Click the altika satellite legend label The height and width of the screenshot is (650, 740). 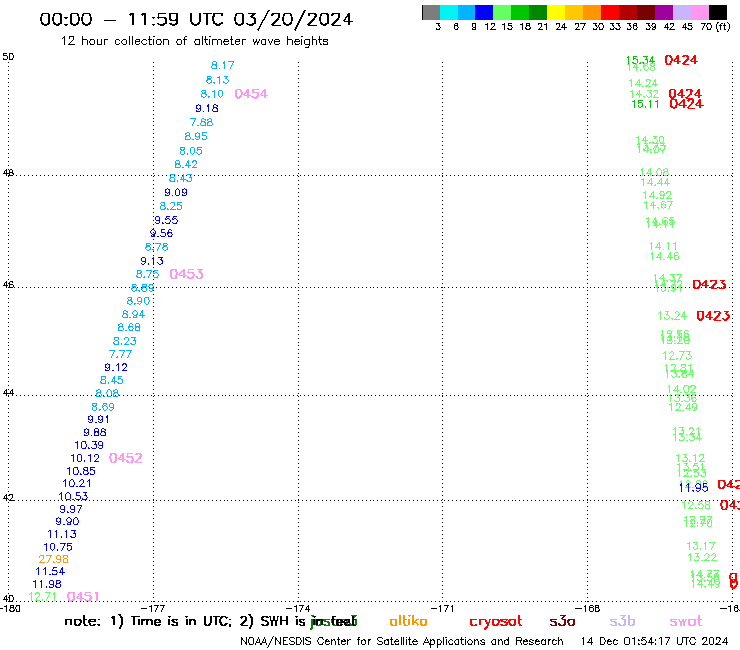point(408,621)
